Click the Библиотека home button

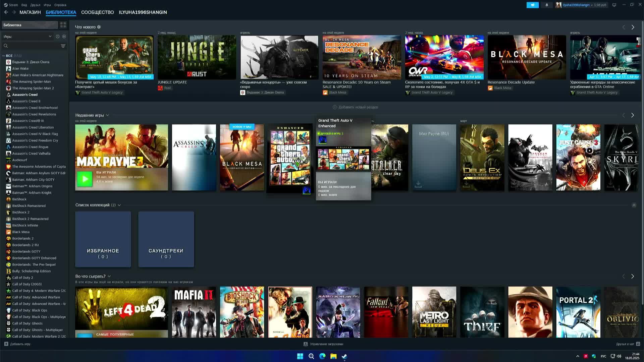[30, 25]
